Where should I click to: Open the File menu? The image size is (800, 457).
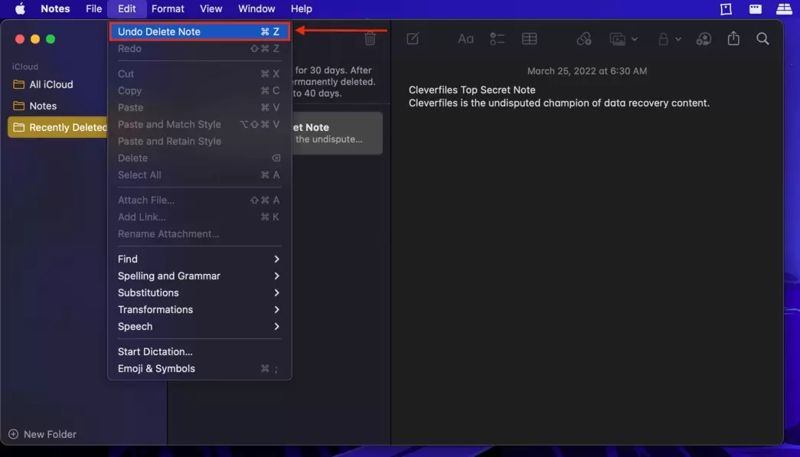(93, 9)
